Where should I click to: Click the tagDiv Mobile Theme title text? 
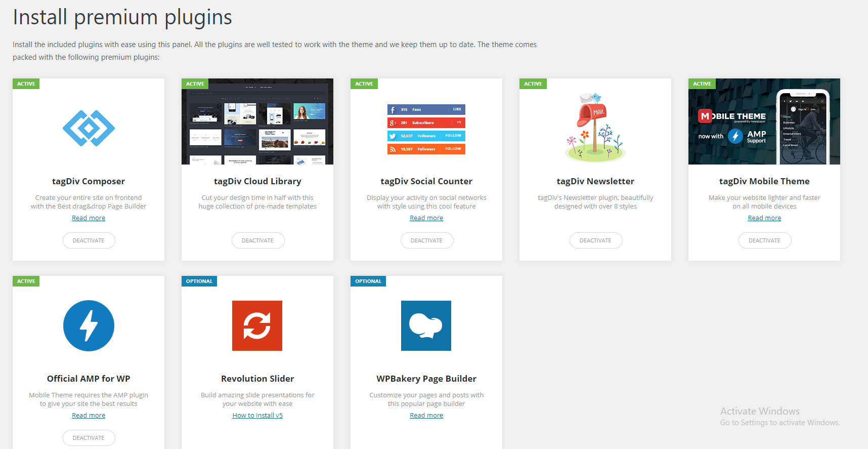point(764,181)
